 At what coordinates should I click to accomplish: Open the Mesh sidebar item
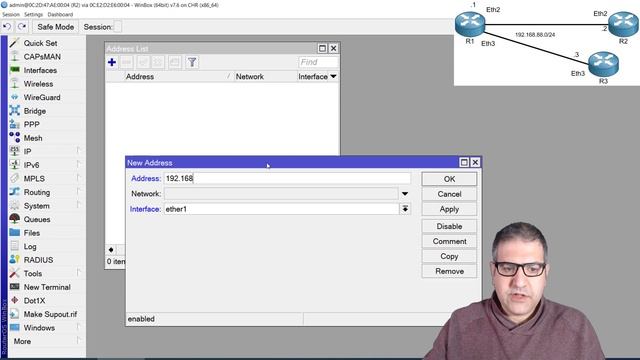[x=33, y=138]
